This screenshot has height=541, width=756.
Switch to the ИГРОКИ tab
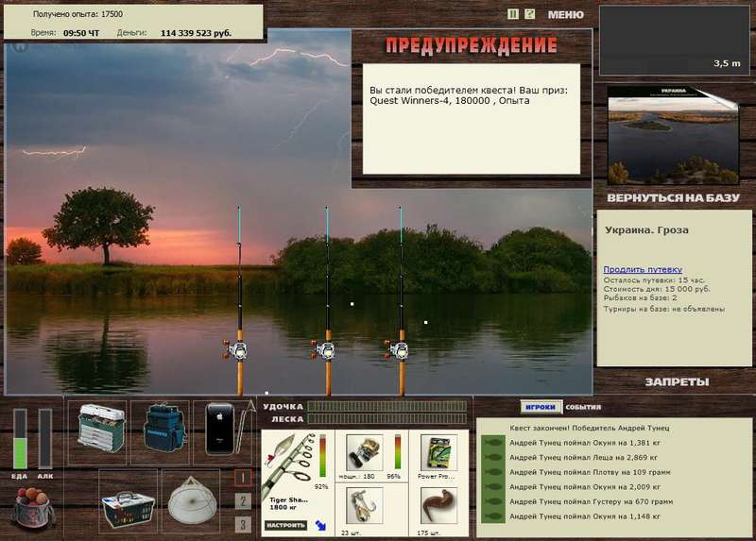541,407
